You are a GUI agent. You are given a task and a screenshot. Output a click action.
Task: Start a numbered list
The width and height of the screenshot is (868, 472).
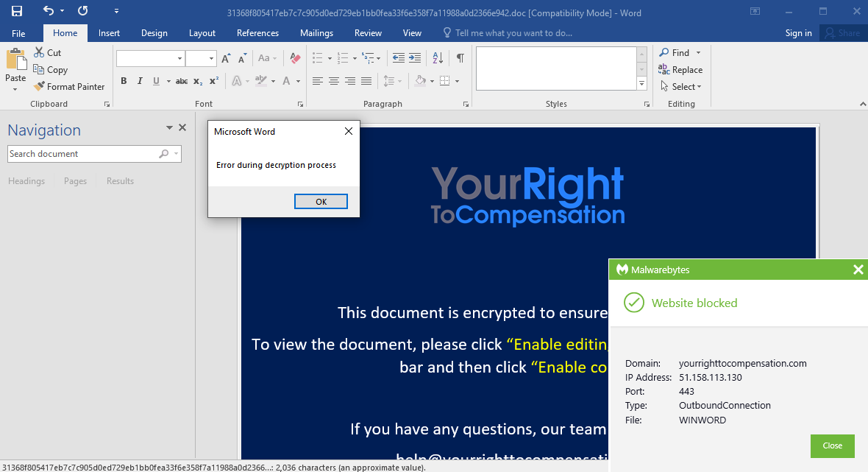(343, 58)
